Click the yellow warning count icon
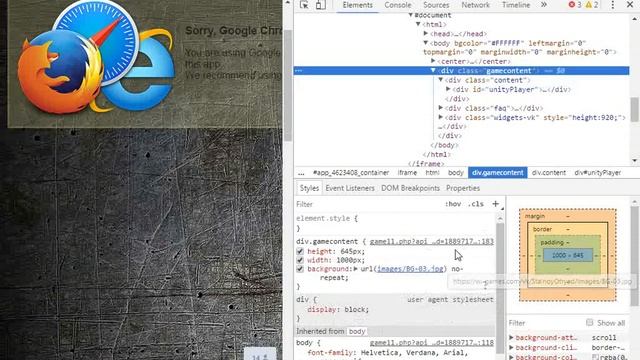The height and width of the screenshot is (360, 640). point(589,5)
